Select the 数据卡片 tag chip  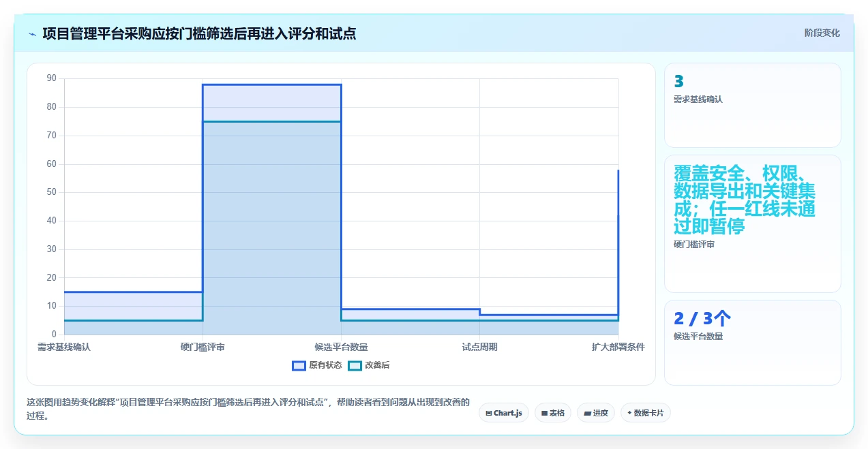[646, 413]
